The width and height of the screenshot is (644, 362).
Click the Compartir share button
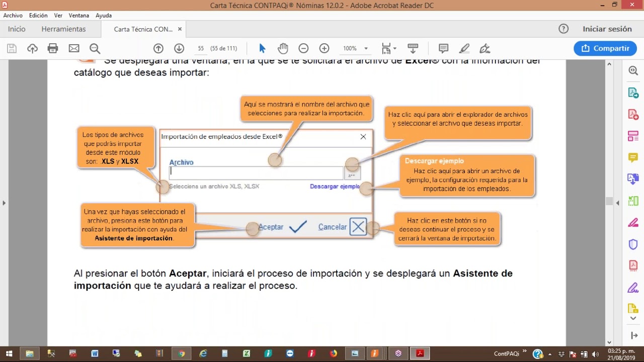pos(605,48)
